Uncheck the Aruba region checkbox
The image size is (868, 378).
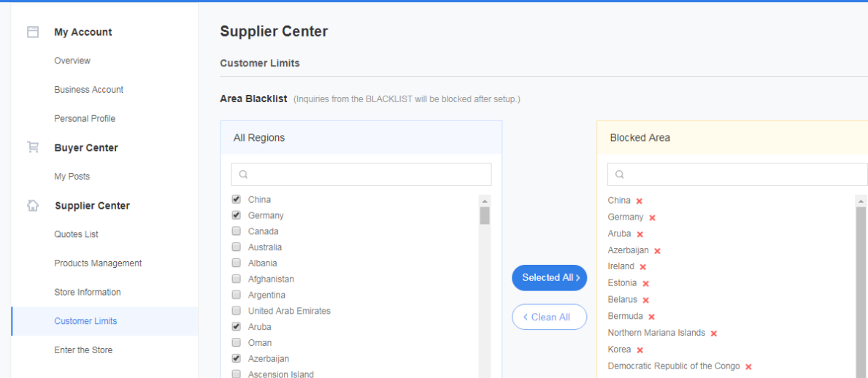click(237, 326)
